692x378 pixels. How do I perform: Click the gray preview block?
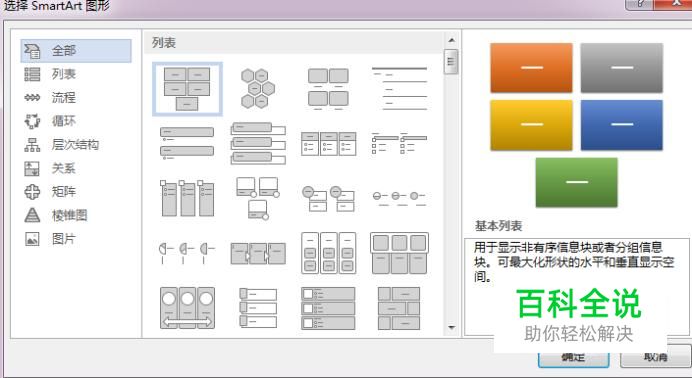coord(621,68)
